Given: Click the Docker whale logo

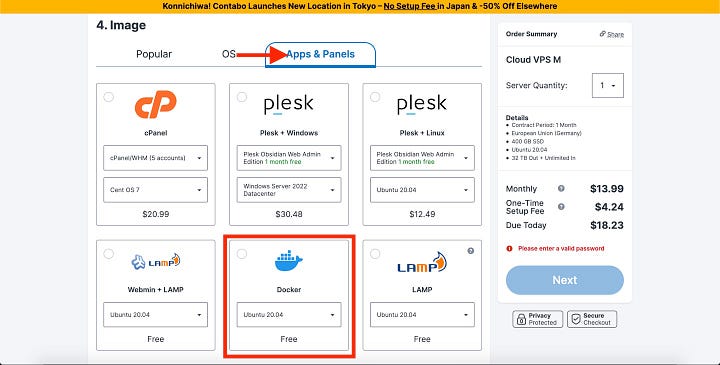Looking at the screenshot, I should coord(289,260).
